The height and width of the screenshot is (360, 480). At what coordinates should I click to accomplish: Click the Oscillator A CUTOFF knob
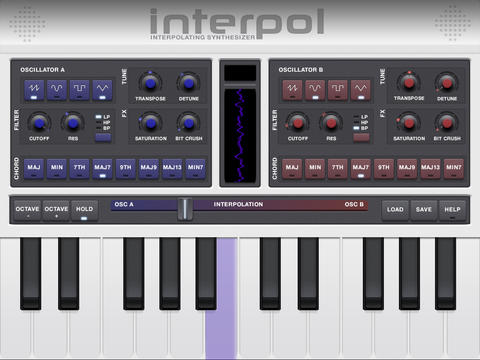coord(39,124)
